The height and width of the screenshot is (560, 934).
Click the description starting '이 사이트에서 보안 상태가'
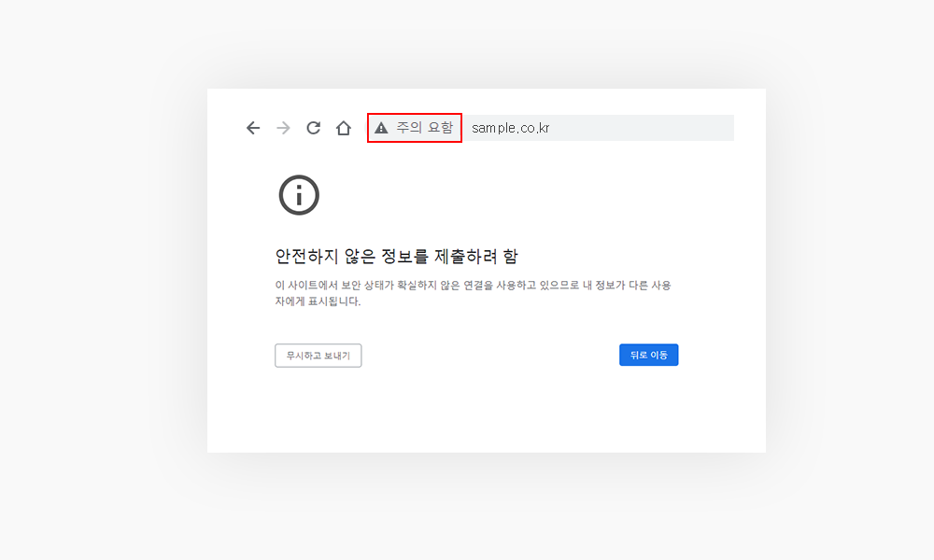coord(473,293)
